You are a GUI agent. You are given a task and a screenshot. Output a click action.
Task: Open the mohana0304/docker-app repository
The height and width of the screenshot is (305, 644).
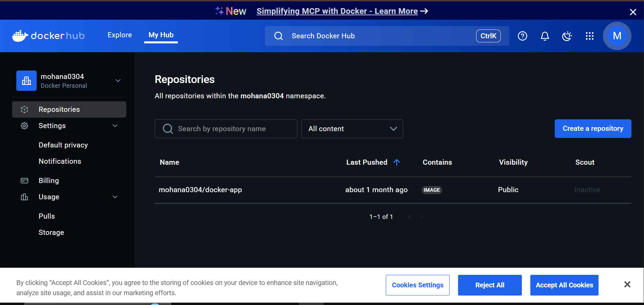(200, 190)
